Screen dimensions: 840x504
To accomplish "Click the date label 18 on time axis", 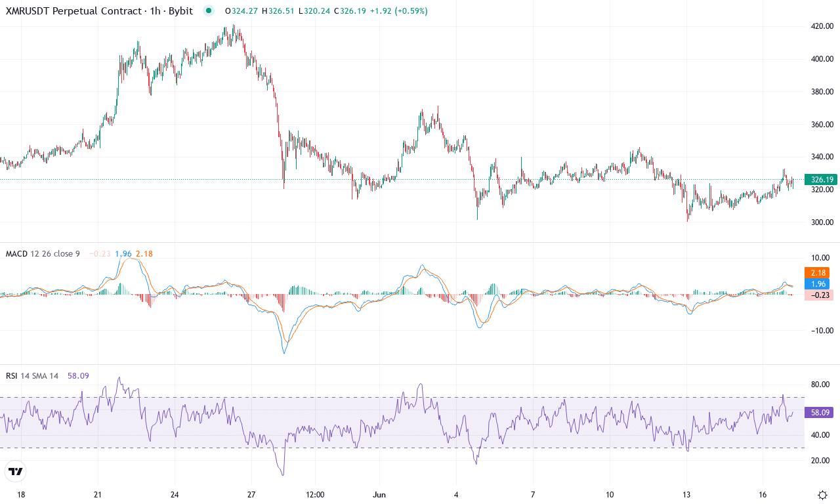I will point(21,494).
